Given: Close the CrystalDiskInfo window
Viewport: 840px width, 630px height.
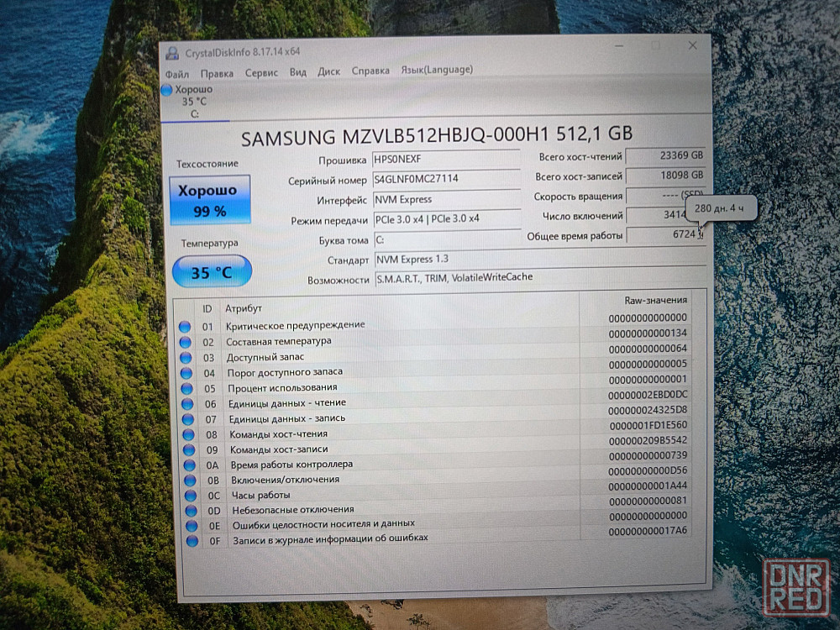Looking at the screenshot, I should coord(693,46).
